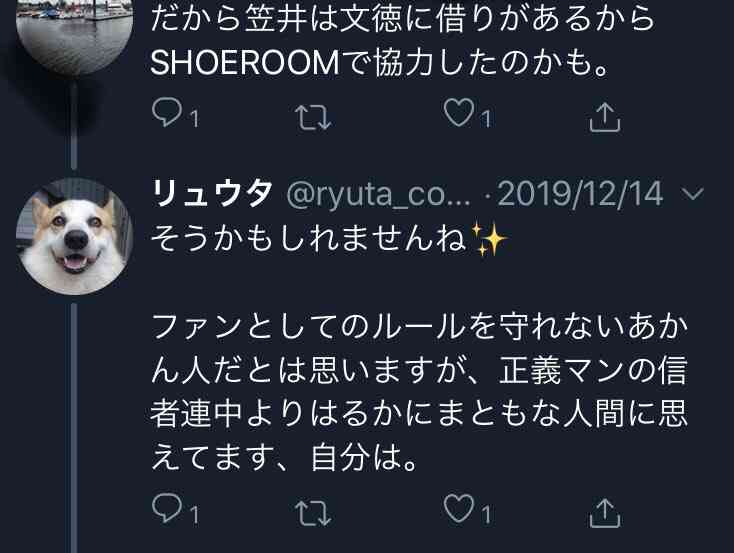
Task: Open the corgi dog profile picture
Action: click(x=74, y=236)
